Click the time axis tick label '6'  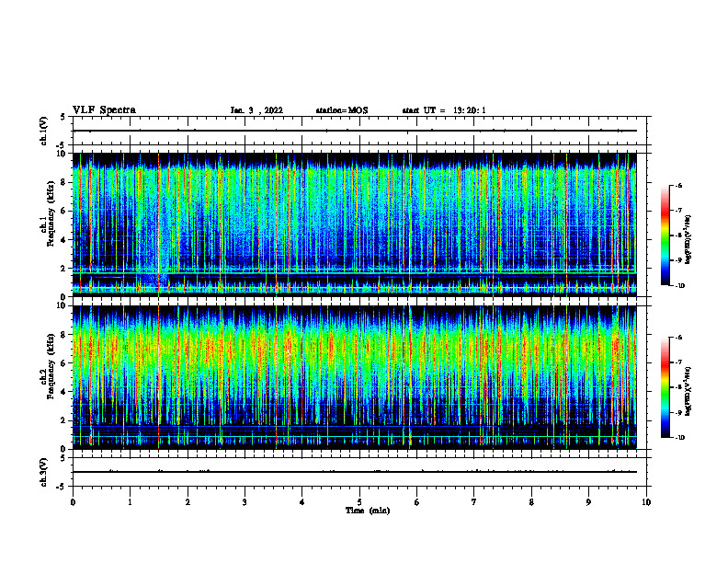coord(417,502)
